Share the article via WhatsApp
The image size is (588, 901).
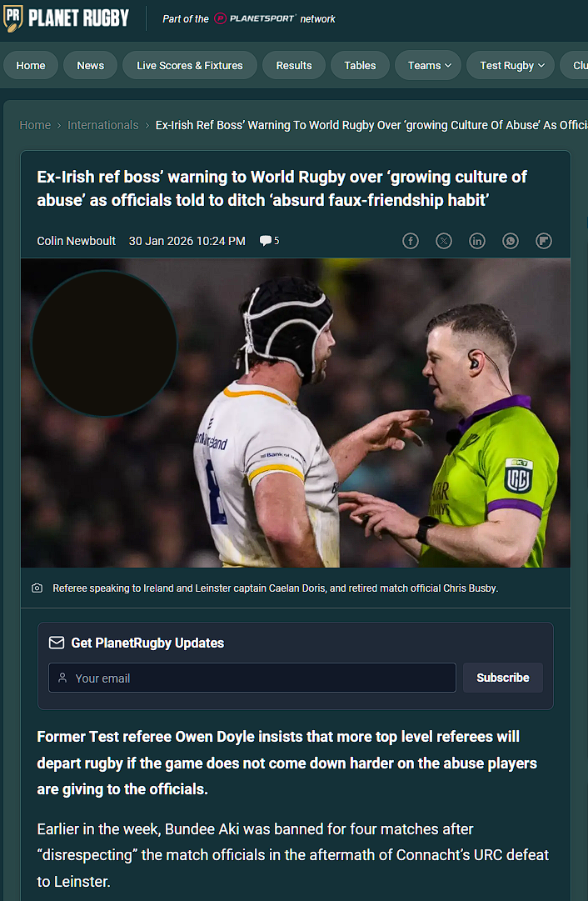[x=511, y=241]
